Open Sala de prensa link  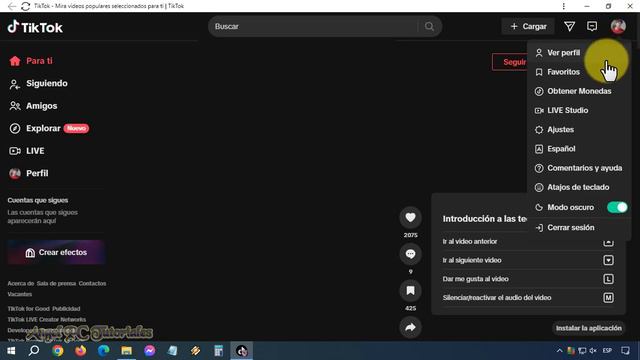56,283
